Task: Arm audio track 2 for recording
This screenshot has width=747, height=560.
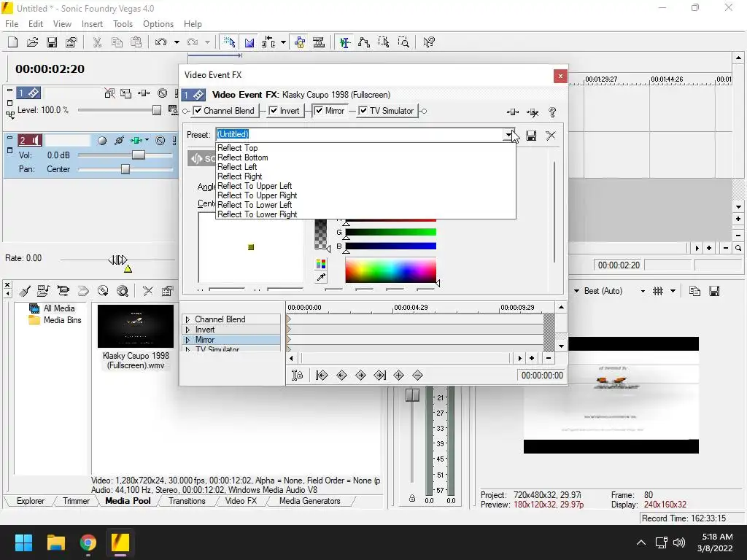Action: click(102, 141)
